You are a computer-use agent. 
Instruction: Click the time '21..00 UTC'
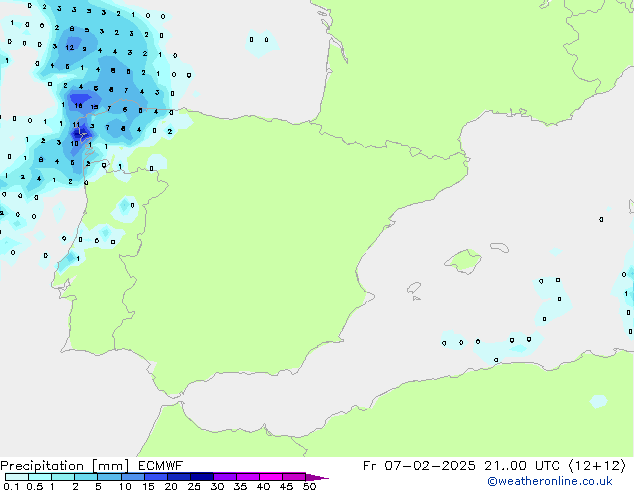pos(522,466)
